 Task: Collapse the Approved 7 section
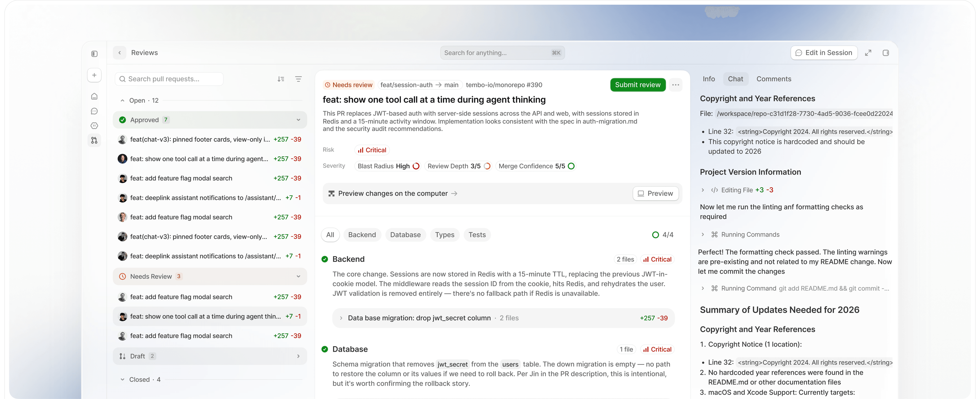pyautogui.click(x=298, y=120)
